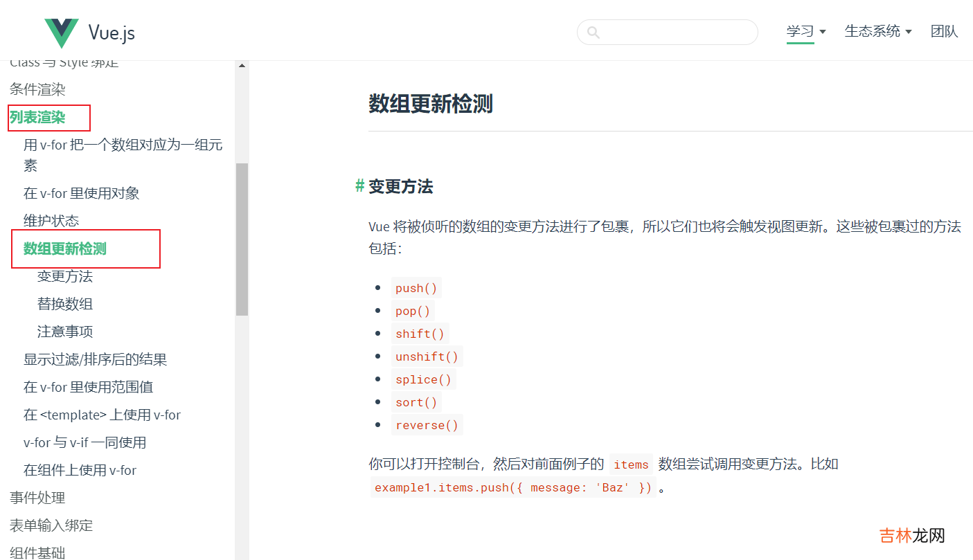
Task: Open 注意事项 sidebar subsection
Action: (65, 332)
